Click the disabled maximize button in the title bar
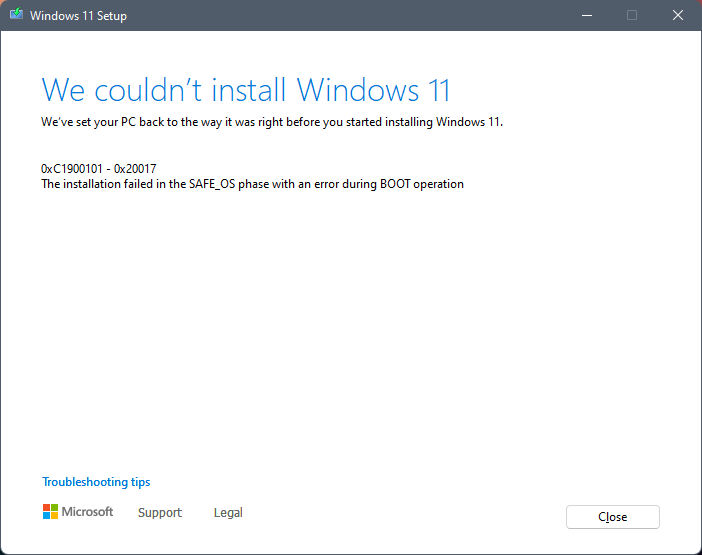The height and width of the screenshot is (555, 702). pos(632,16)
